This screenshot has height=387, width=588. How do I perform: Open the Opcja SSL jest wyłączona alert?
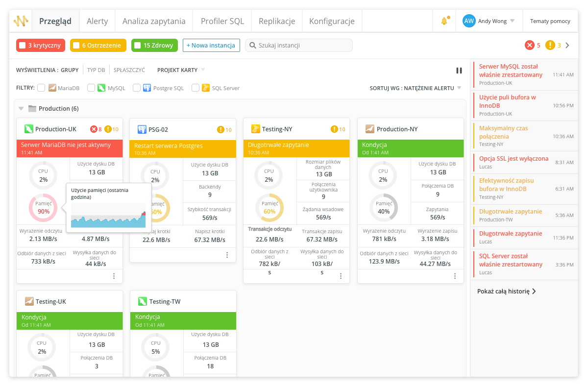pos(523,162)
